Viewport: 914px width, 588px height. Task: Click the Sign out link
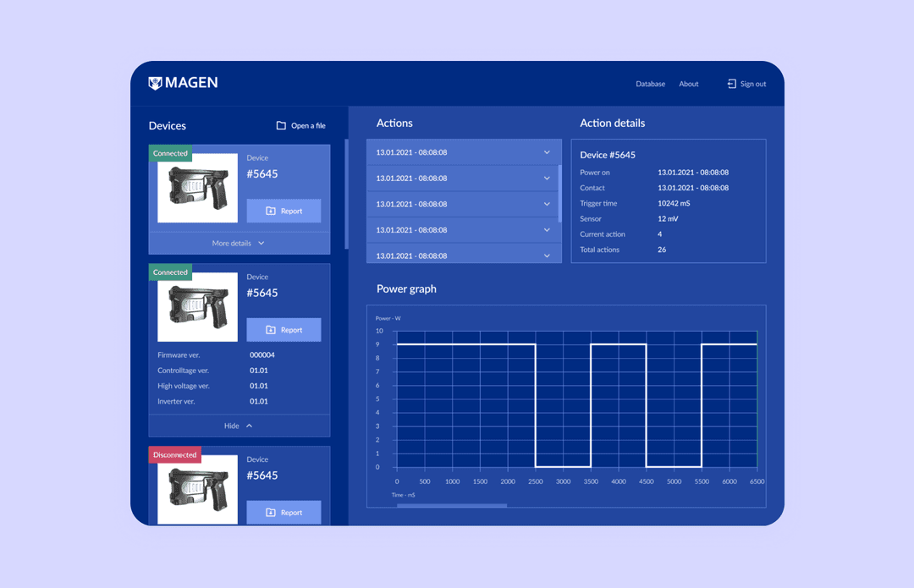753,84
